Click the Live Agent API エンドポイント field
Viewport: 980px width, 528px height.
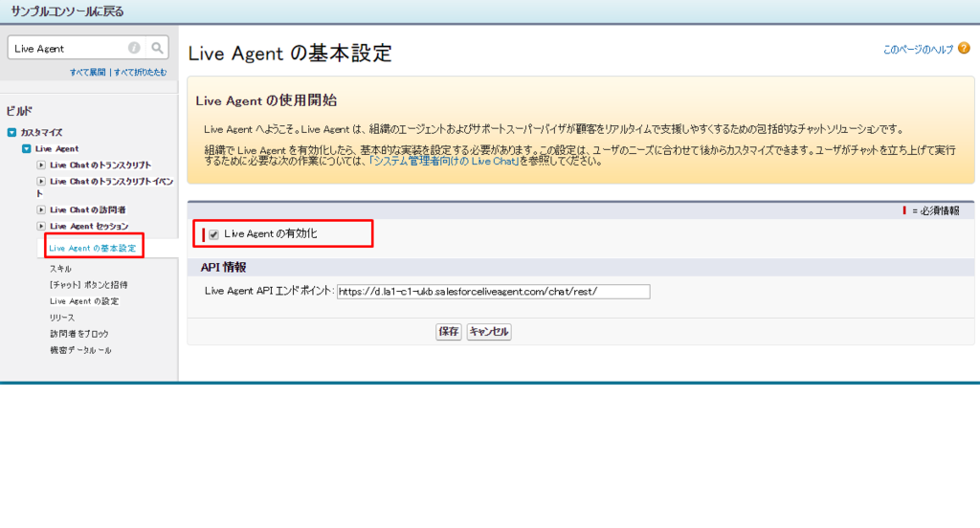(493, 291)
